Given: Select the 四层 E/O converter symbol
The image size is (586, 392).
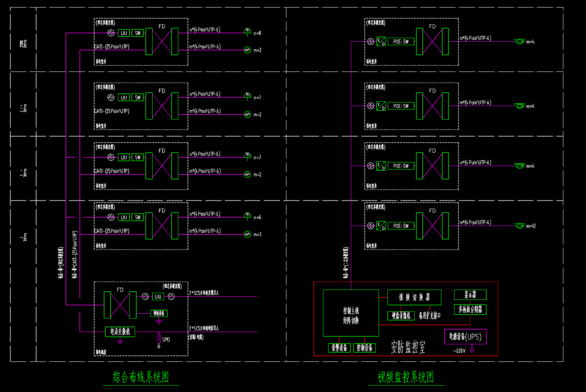Looking at the screenshot, I should coord(381,41).
